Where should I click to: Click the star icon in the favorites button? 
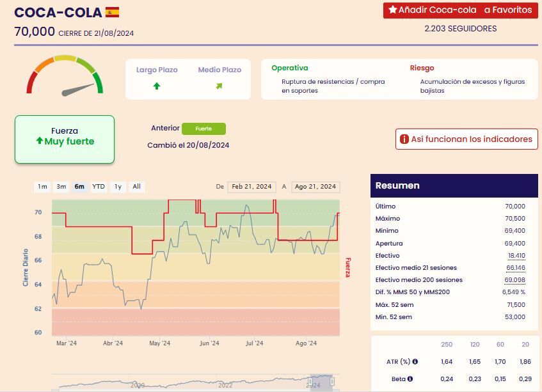tap(392, 10)
